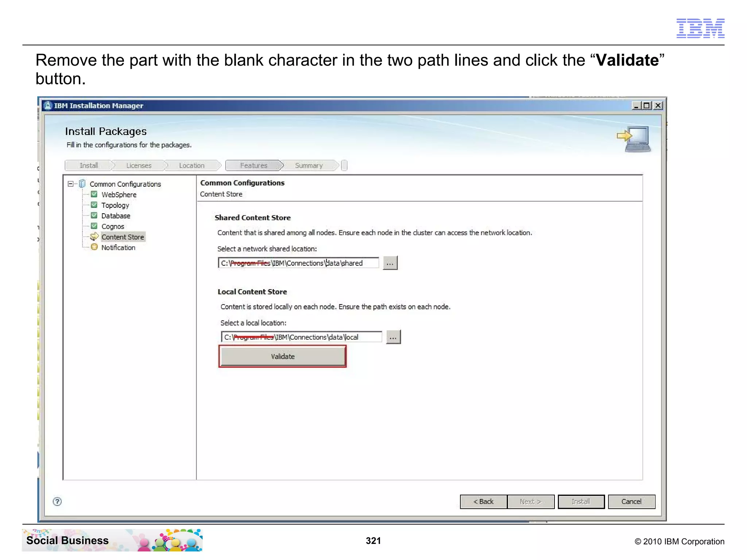Click the 'Local Content Store' heading
Image resolution: width=747 pixels, height=560 pixels.
point(252,292)
